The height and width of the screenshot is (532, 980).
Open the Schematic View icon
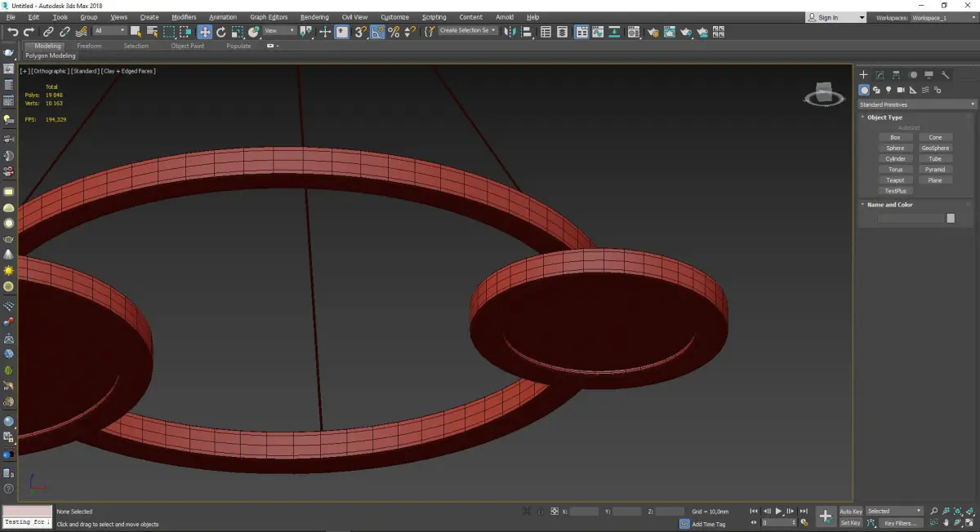tap(614, 32)
